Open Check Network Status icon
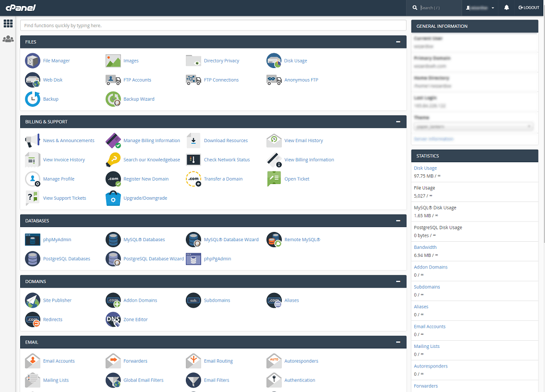Image resolution: width=545 pixels, height=392 pixels. 193,160
